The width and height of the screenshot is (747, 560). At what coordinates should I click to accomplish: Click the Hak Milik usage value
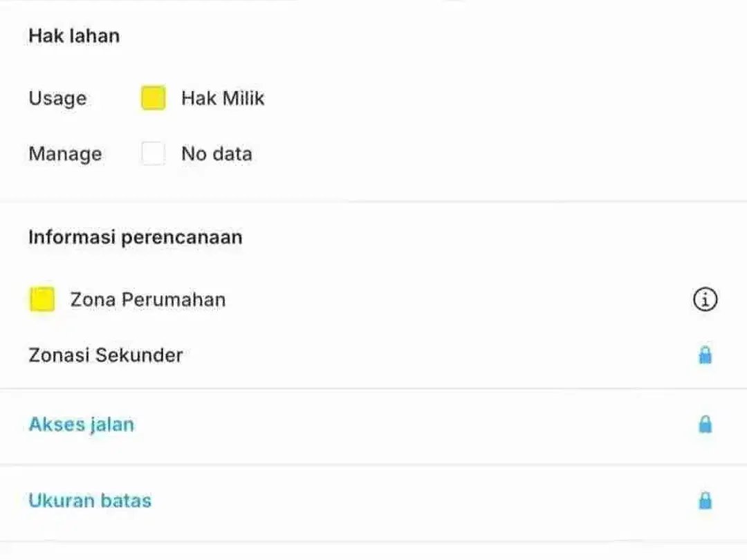[x=223, y=98]
